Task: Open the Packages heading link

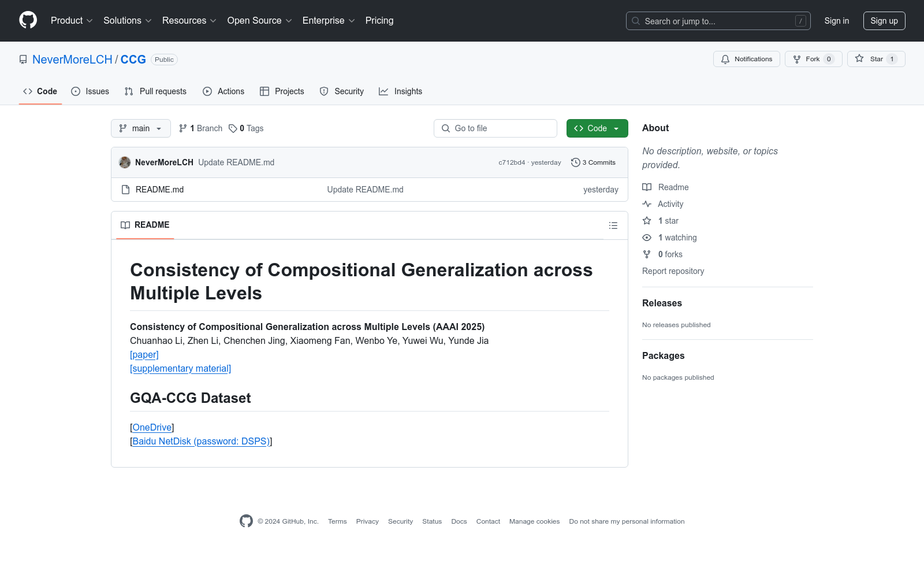Action: click(x=663, y=355)
